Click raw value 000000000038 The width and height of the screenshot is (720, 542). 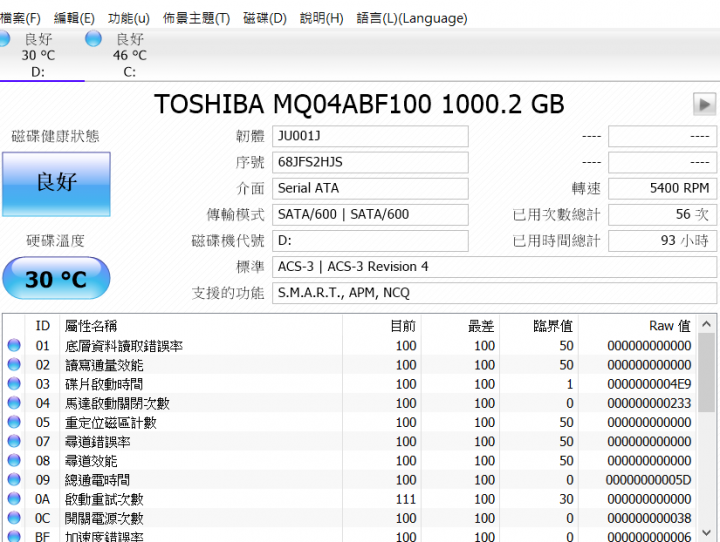(649, 519)
